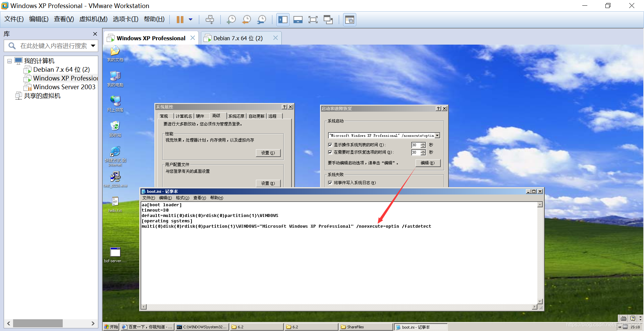Image resolution: width=644 pixels, height=331 pixels.
Task: Open the snapshot manager
Action: [x=262, y=19]
